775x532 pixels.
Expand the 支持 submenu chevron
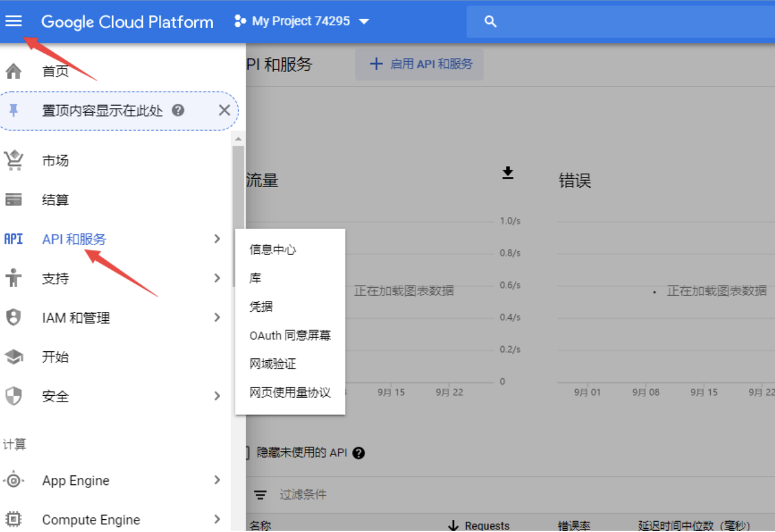216,278
